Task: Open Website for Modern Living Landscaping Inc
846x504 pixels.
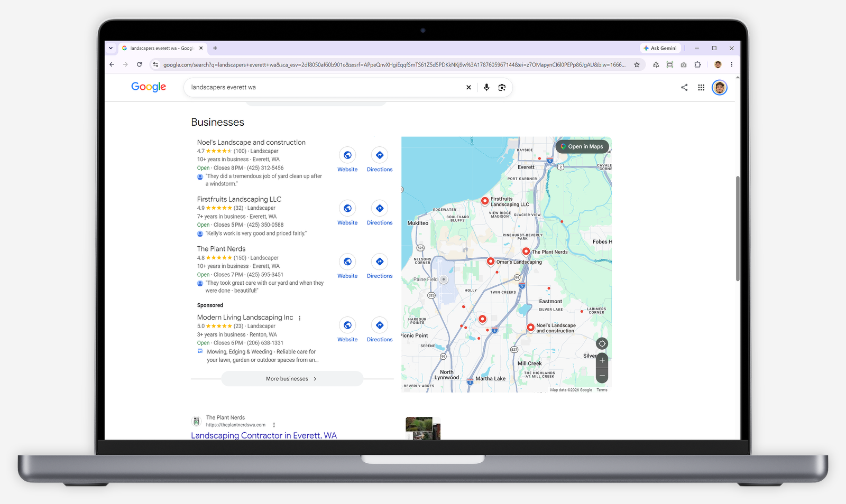Action: click(x=347, y=330)
